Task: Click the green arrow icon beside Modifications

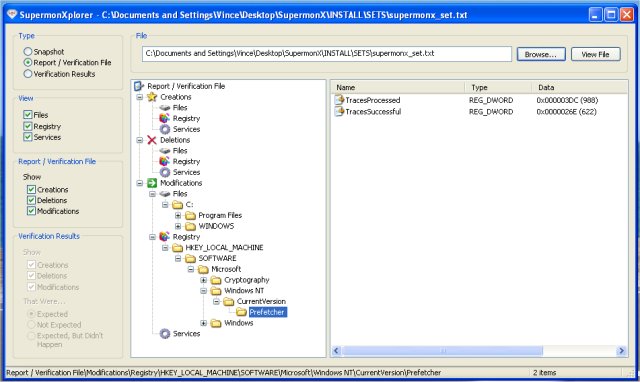Action: pyautogui.click(x=152, y=183)
